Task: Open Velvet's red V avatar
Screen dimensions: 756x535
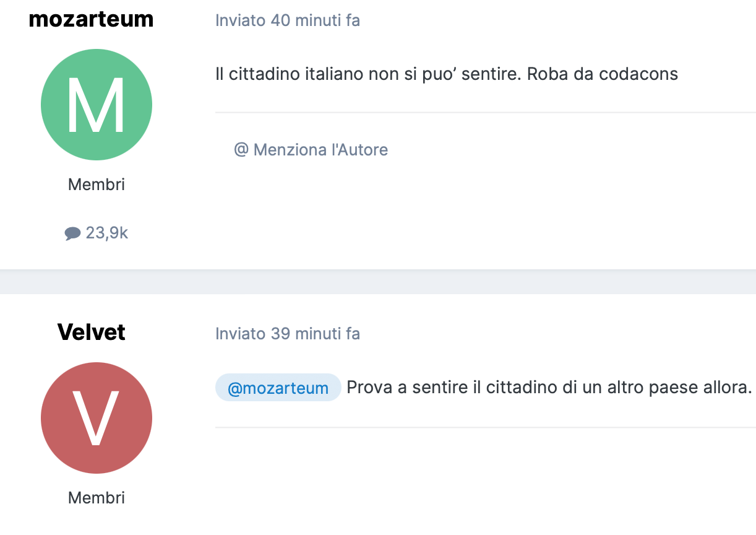Action: coord(97,418)
